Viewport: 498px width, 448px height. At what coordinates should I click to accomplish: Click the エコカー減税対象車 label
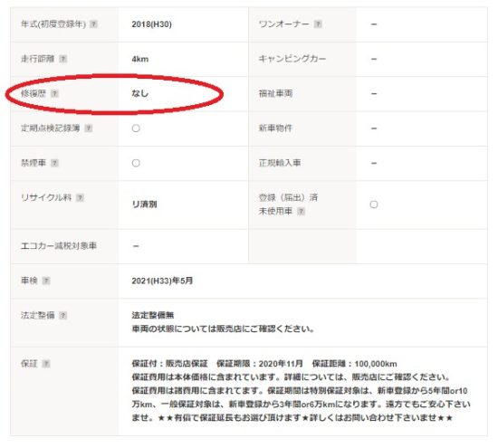59,246
